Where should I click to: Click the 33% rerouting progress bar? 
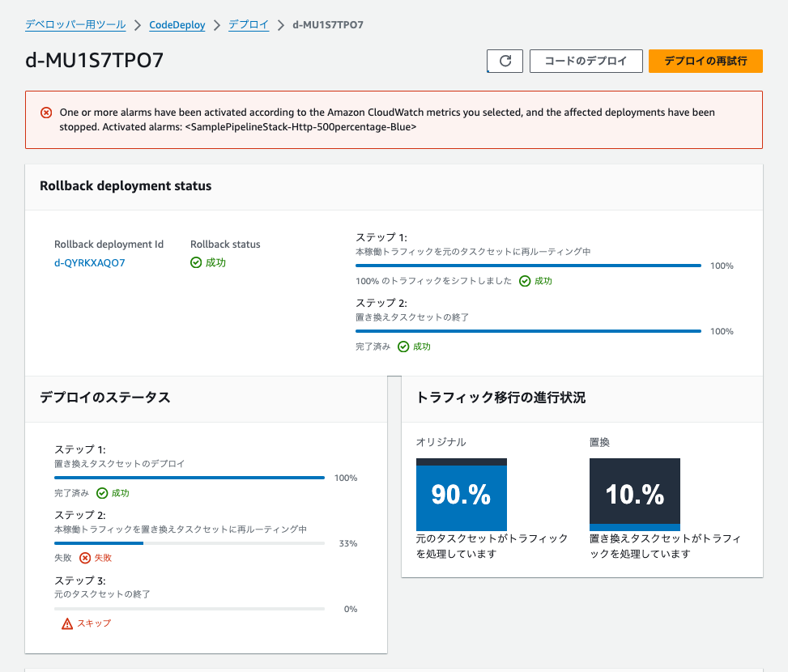tap(190, 543)
